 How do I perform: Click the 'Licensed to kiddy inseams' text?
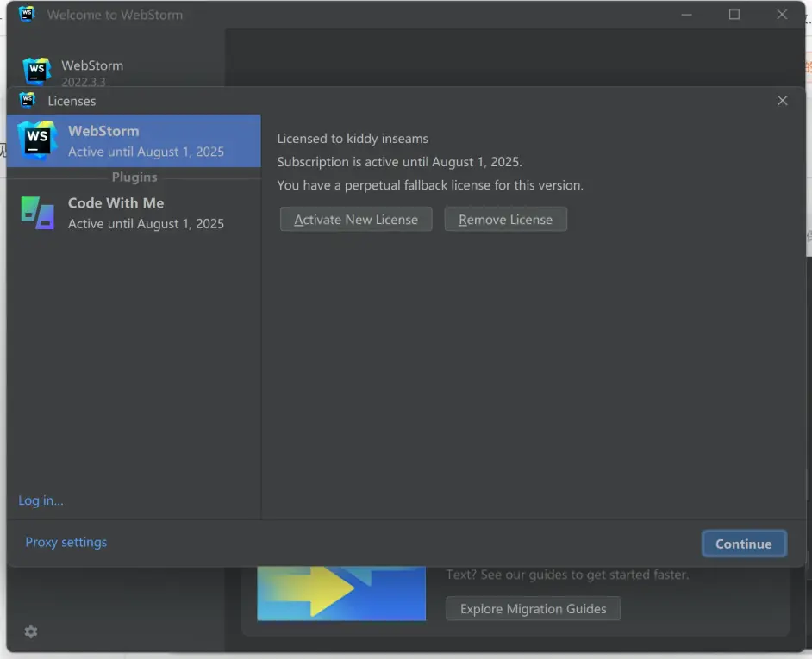pos(353,139)
